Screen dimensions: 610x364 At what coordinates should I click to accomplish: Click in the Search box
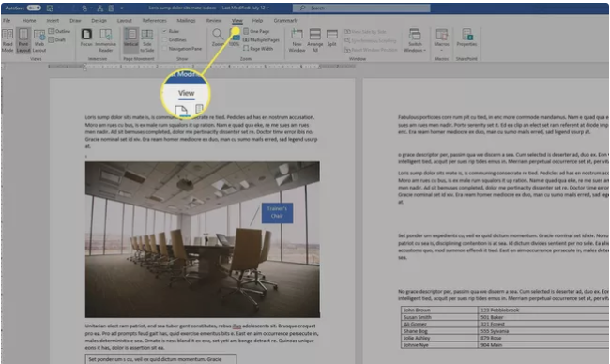[x=361, y=8]
